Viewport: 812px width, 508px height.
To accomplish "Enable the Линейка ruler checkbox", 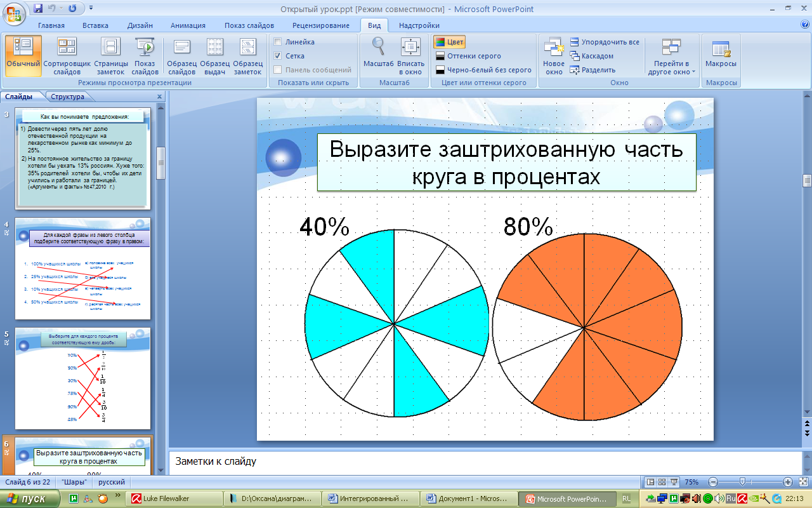I will click(x=277, y=42).
